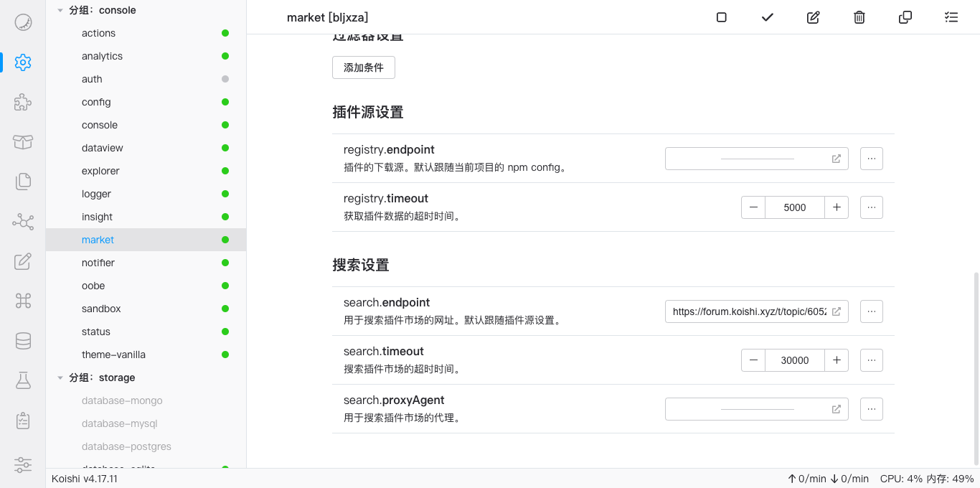Open more options for search.endpoint
The image size is (980, 488).
pos(871,311)
